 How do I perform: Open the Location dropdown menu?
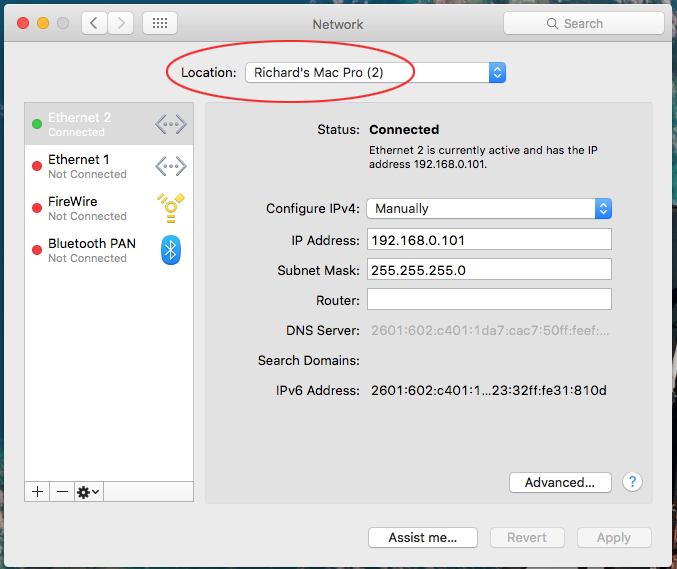click(375, 73)
